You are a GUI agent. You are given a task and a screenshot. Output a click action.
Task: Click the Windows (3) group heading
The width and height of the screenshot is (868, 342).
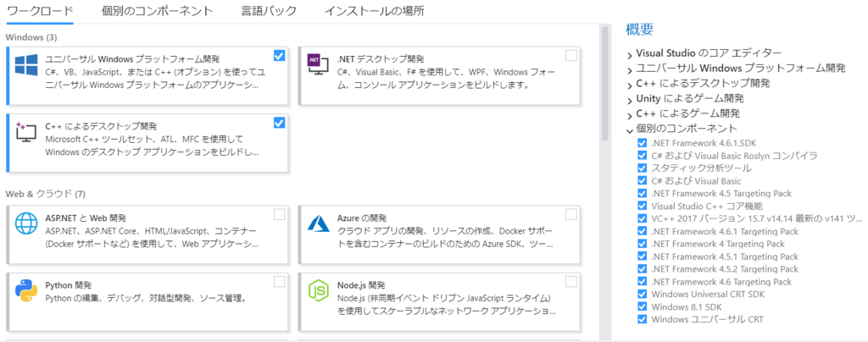(31, 37)
